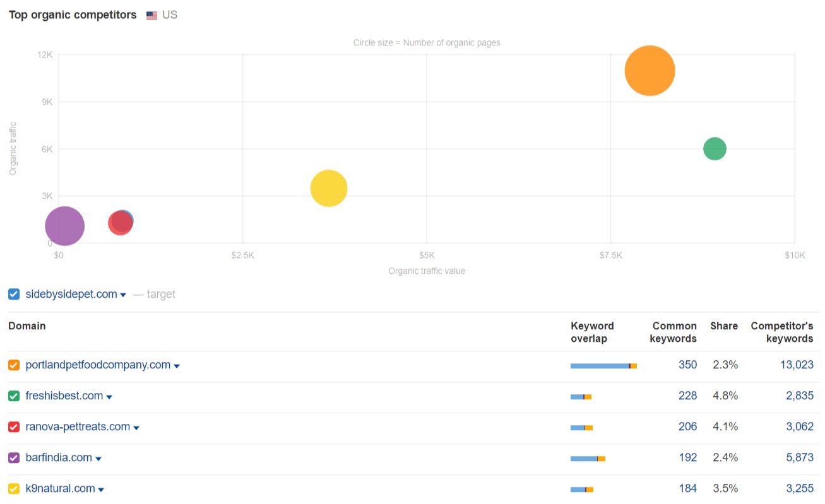Uncheck the sidebysidepet.com target checkbox
The image size is (825, 504).
[14, 294]
